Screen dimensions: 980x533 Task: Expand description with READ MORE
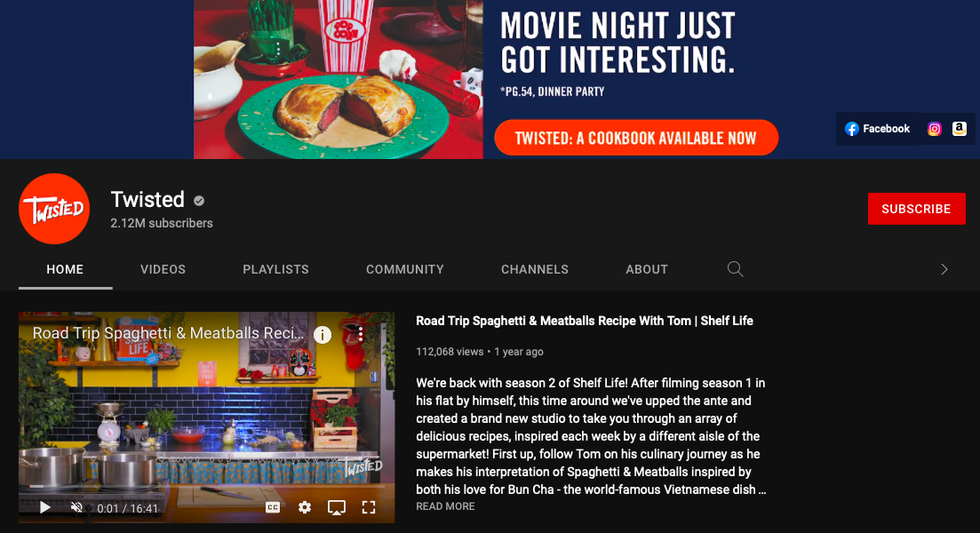point(446,506)
